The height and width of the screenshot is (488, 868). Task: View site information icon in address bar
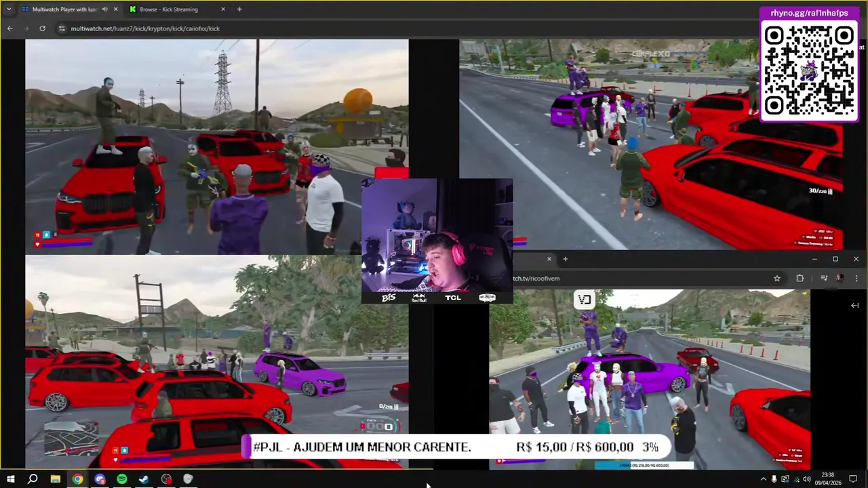[62, 28]
